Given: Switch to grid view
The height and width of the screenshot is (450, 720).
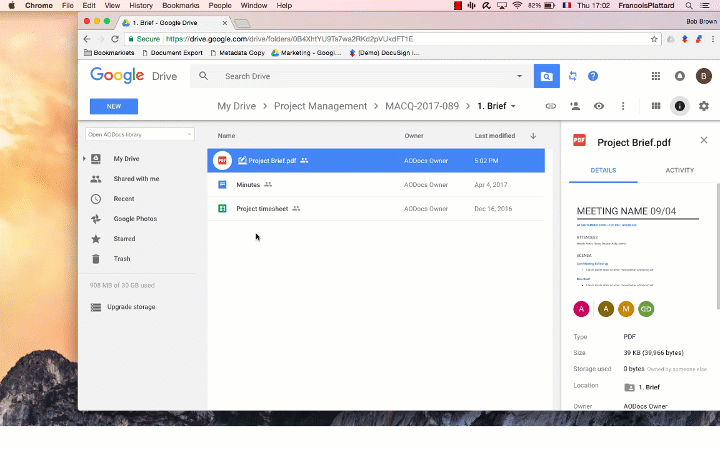Looking at the screenshot, I should 656,106.
